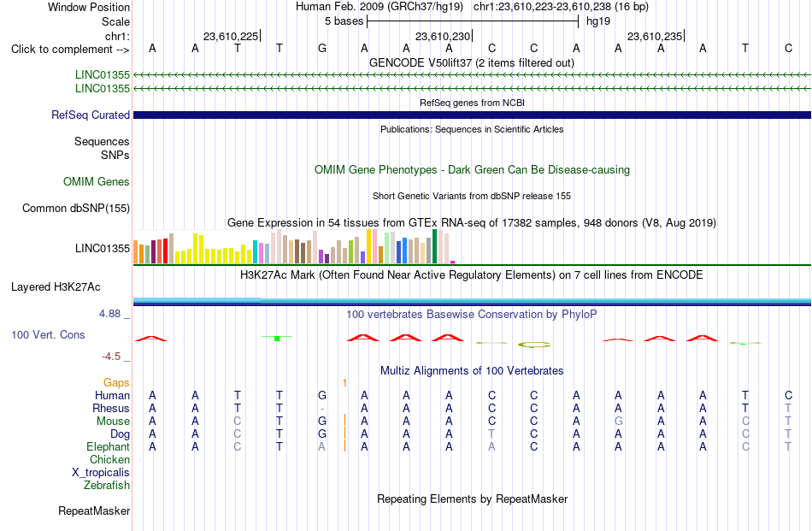Click the 23,610,235 ruler marker

[x=655, y=36]
